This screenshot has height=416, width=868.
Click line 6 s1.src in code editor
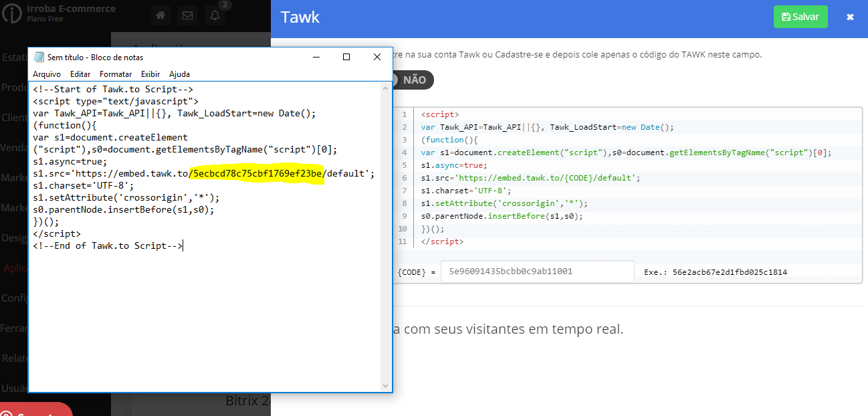(x=530, y=178)
